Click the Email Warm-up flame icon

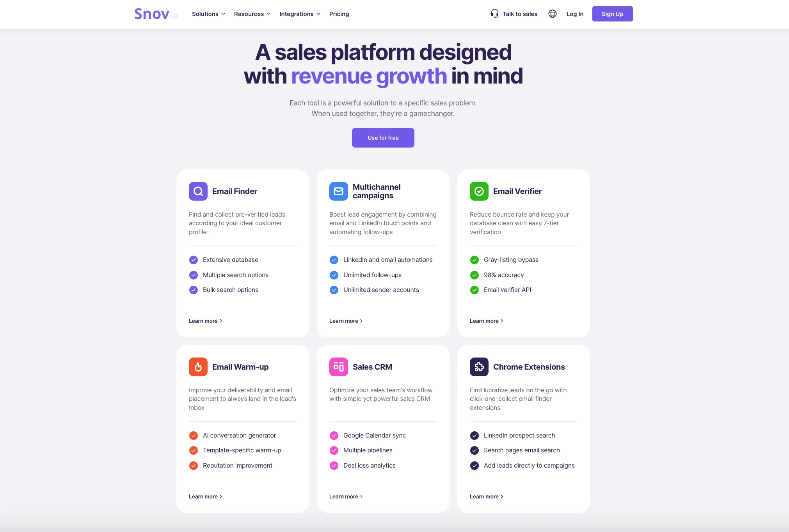click(198, 367)
